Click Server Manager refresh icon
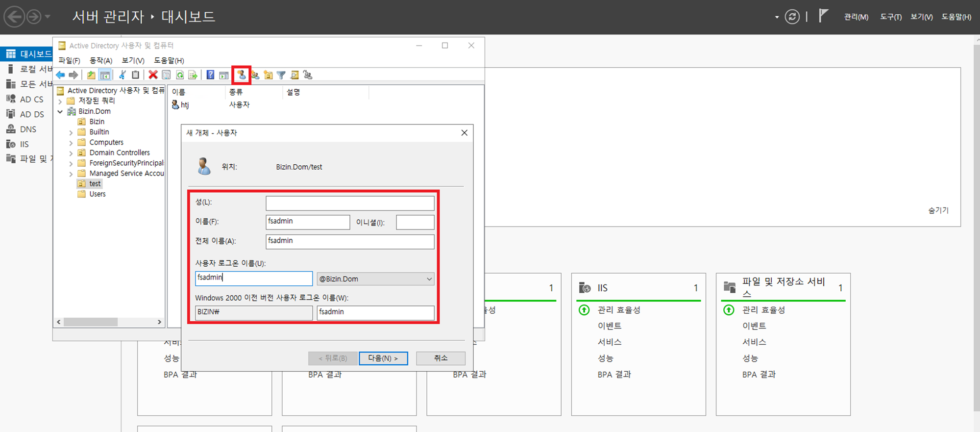 (792, 17)
